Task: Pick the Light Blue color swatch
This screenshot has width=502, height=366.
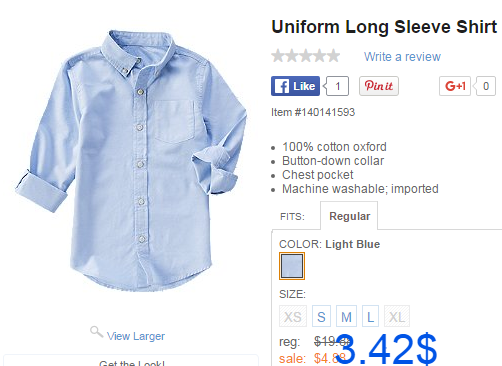Action: 292,266
